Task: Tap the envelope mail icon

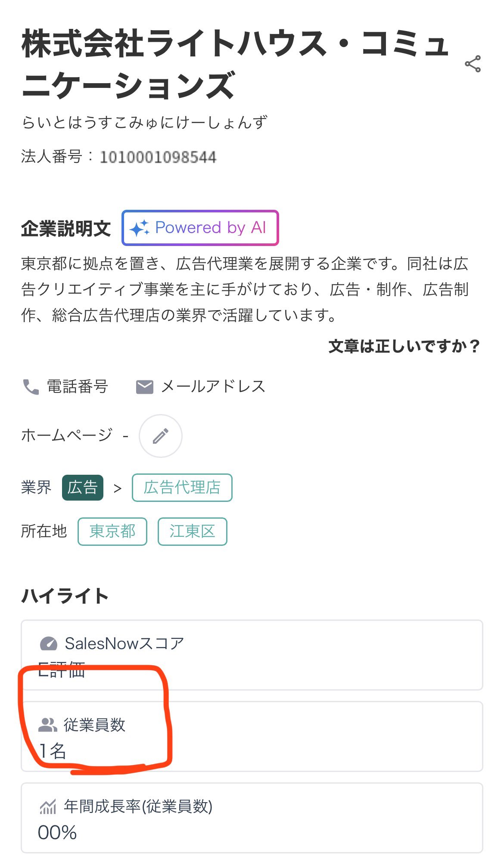Action: tap(145, 387)
